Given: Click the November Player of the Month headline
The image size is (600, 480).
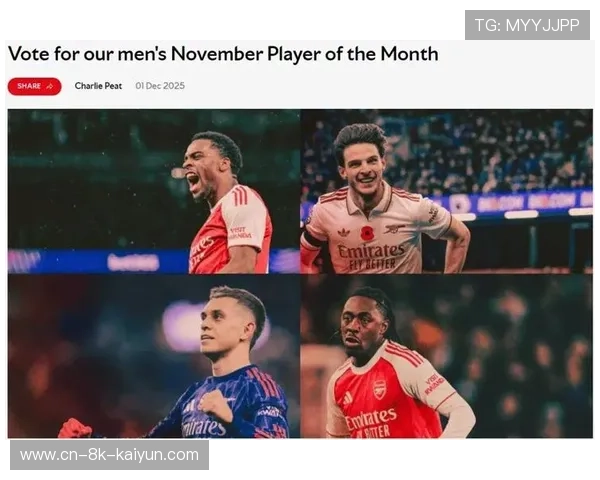Looking at the screenshot, I should [x=223, y=54].
